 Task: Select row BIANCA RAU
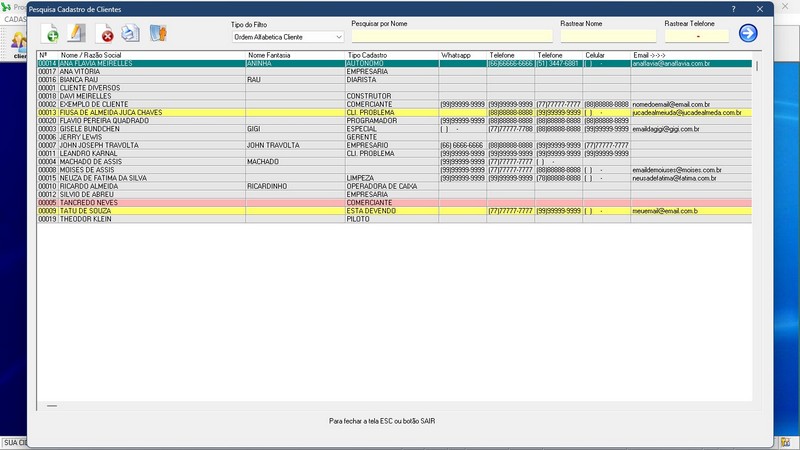[394, 80]
